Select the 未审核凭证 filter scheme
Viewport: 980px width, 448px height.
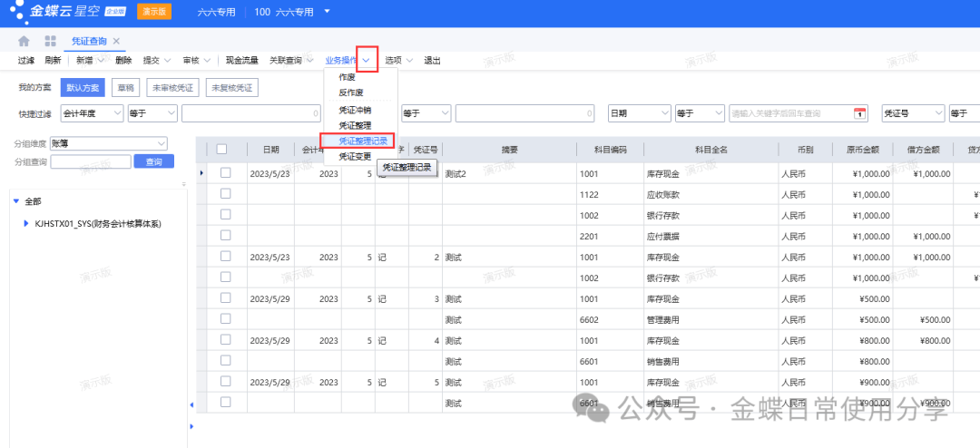173,88
